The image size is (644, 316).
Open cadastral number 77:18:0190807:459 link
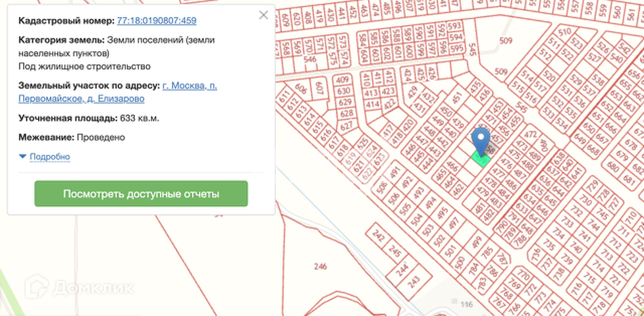click(157, 20)
